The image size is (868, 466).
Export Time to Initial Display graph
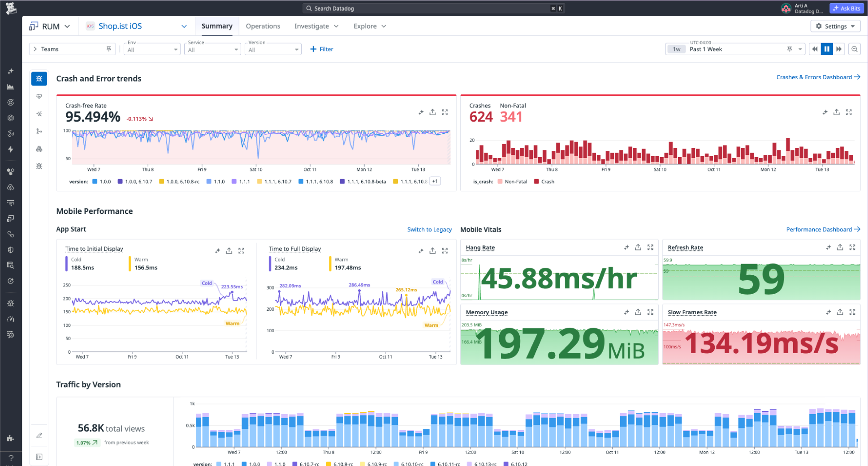[x=229, y=251]
